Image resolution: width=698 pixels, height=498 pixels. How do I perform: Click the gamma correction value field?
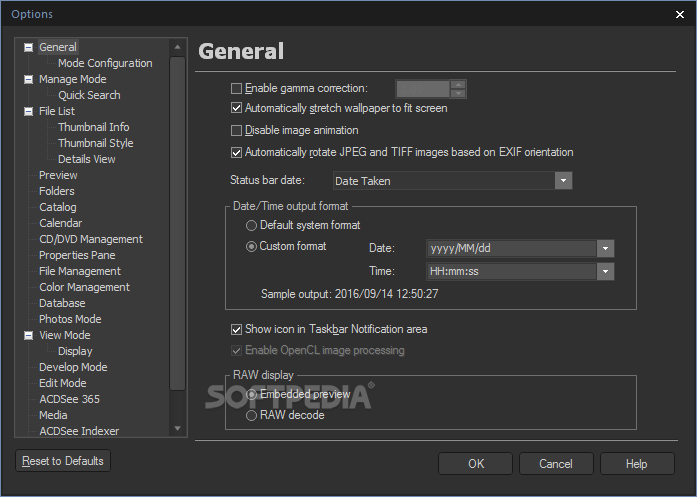tap(422, 89)
